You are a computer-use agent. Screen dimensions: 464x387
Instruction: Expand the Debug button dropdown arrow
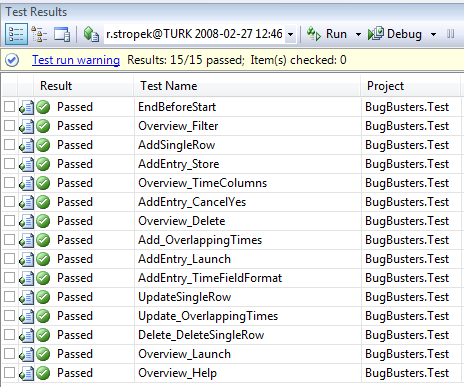(x=433, y=34)
